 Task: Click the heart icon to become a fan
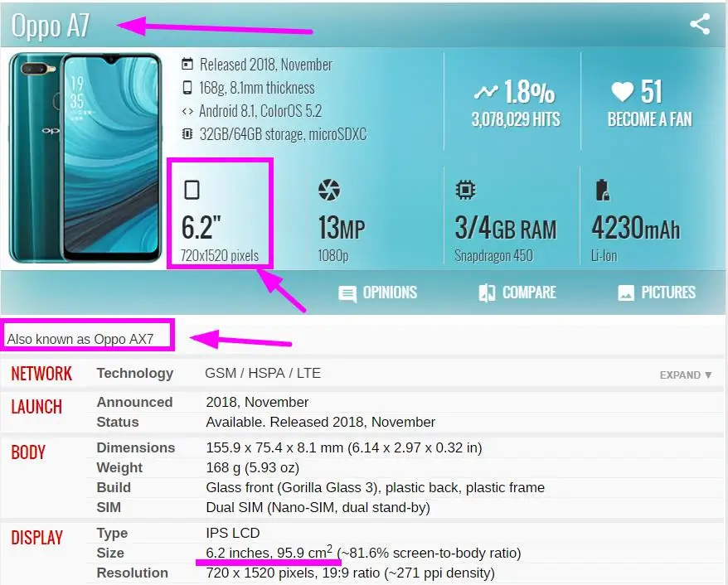(622, 91)
